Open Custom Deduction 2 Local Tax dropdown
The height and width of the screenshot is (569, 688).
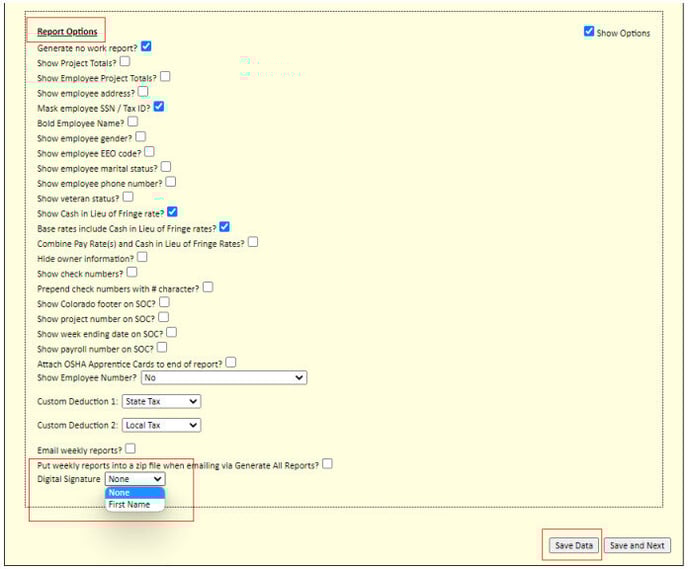point(161,425)
